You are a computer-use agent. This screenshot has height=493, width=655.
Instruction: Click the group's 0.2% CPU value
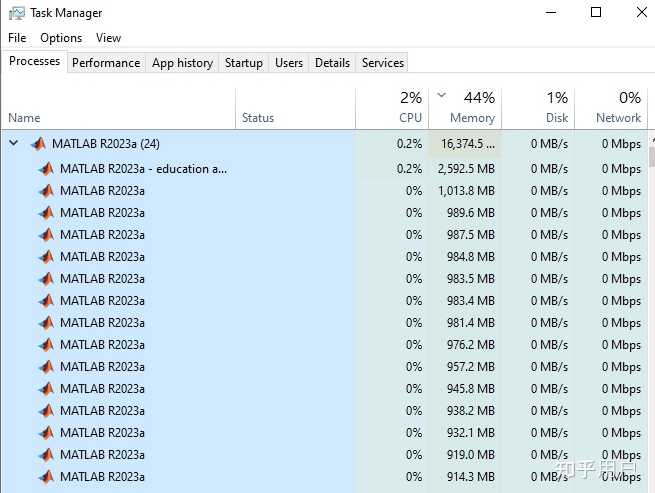tap(409, 144)
